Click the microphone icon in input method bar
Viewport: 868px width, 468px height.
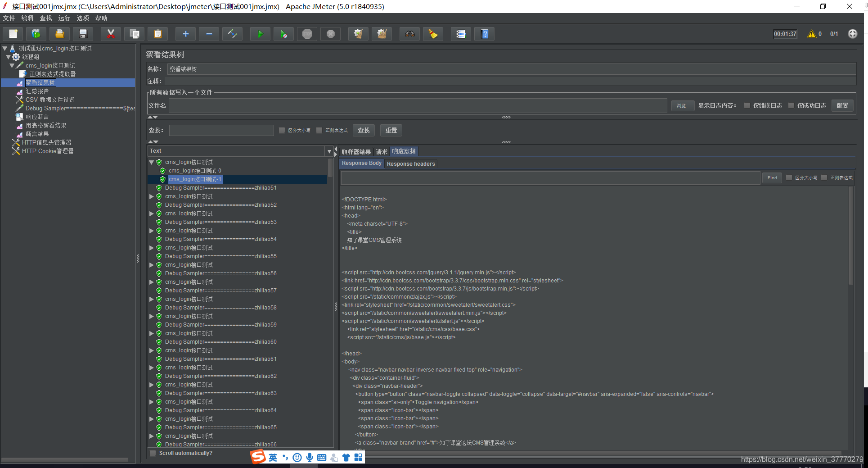pyautogui.click(x=310, y=458)
